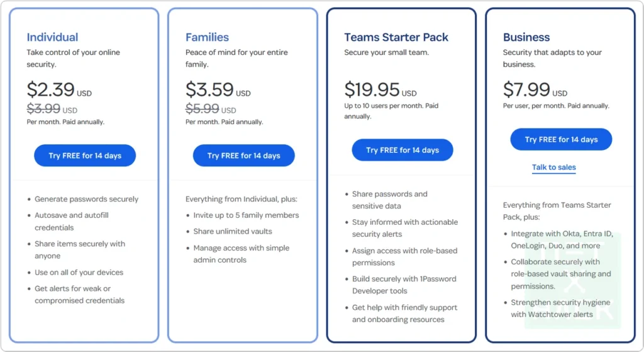Click the Business plan title

point(526,37)
